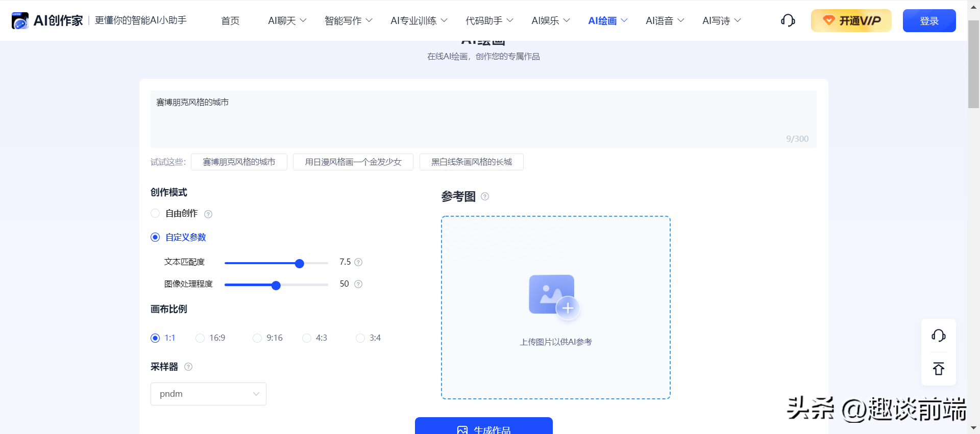980x434 pixels.
Task: Click the back-to-top arrow icon
Action: coord(939,369)
